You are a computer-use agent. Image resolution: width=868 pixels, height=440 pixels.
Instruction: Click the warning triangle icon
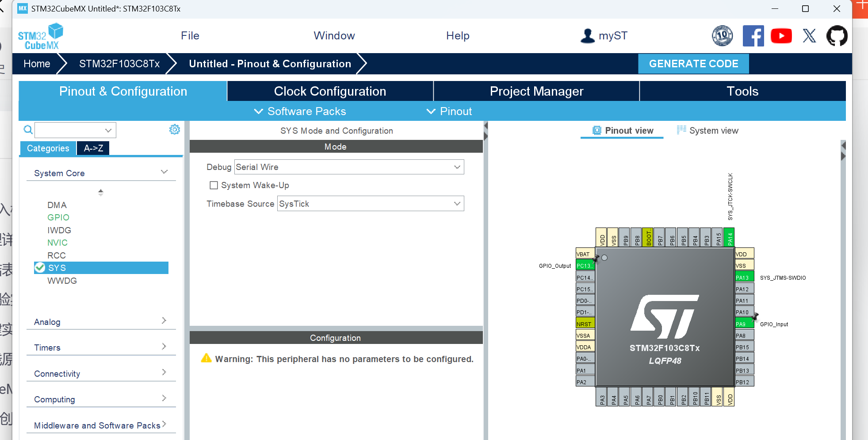click(x=206, y=358)
